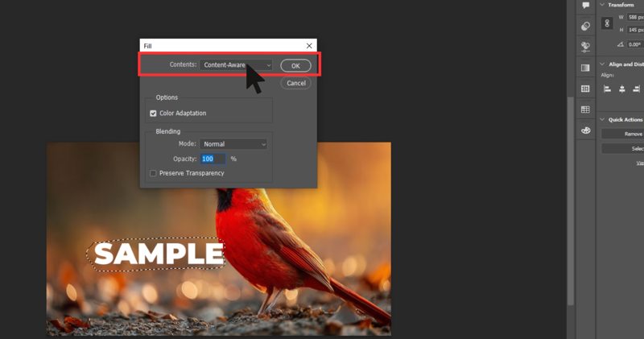
Task: Open the Contents dropdown showing Content-Aware
Action: tap(236, 64)
